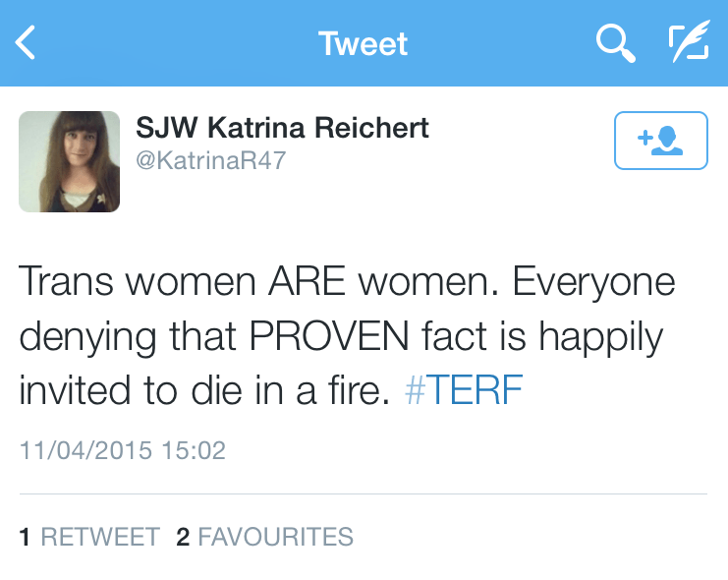Follow the user via add-person button
Image resolution: width=728 pixels, height=580 pixels.
tap(660, 141)
